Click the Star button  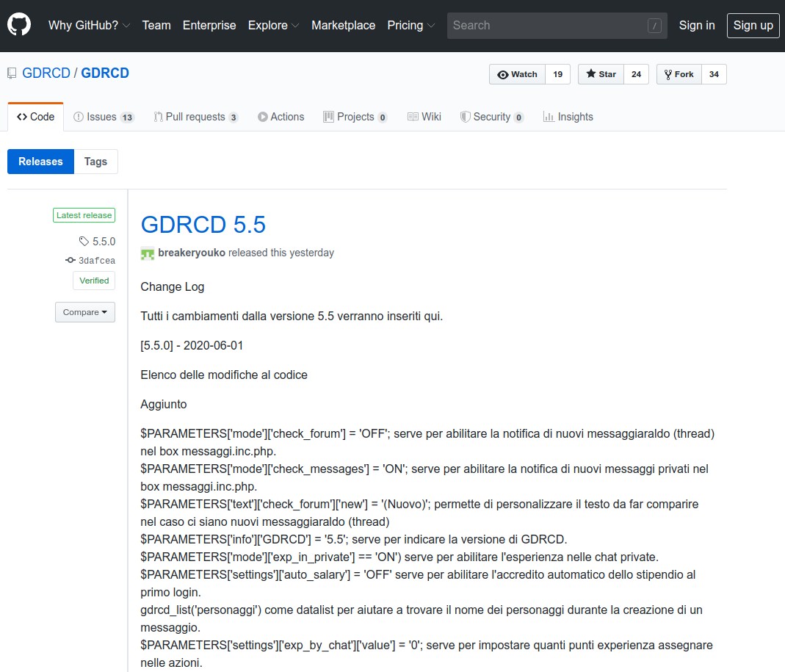point(601,74)
